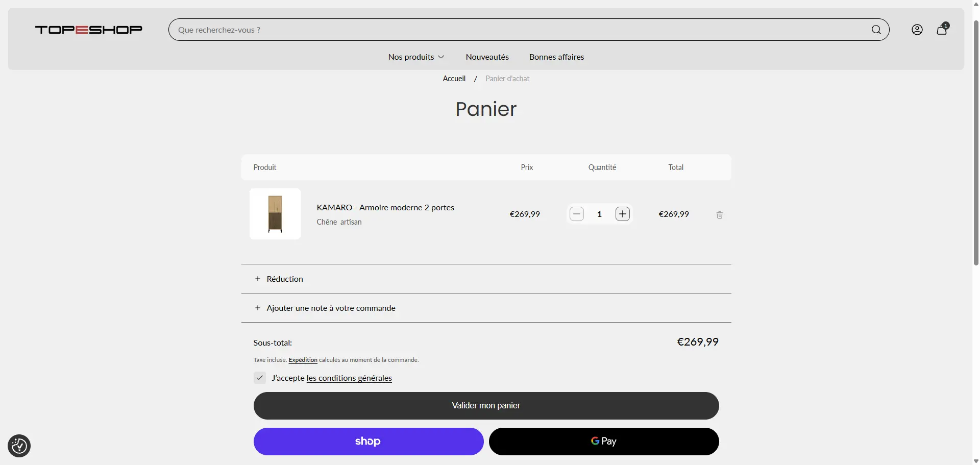Click the Sous-total €269,99 amount
The height and width of the screenshot is (465, 980).
[698, 342]
